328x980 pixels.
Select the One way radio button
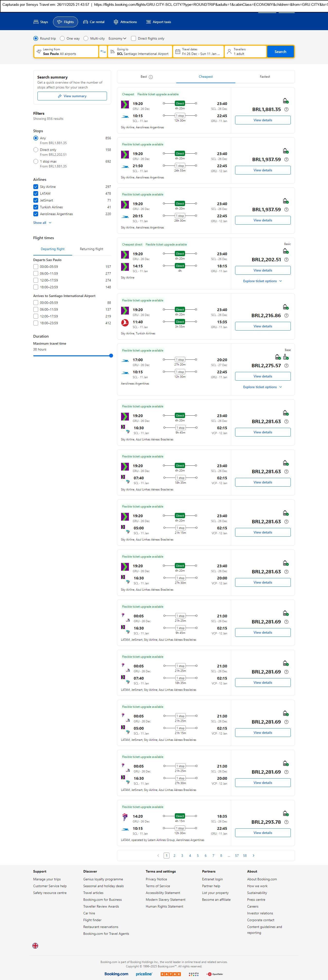point(62,38)
